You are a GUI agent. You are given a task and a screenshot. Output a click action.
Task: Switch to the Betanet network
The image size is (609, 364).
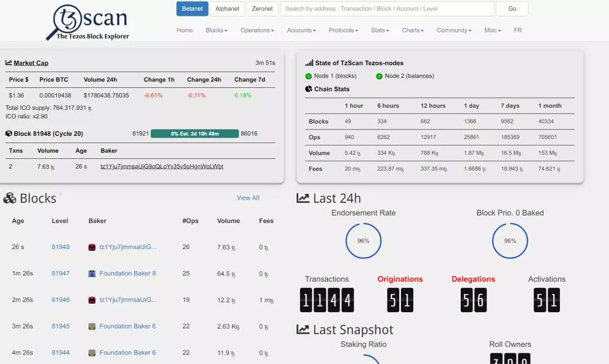[x=192, y=8]
